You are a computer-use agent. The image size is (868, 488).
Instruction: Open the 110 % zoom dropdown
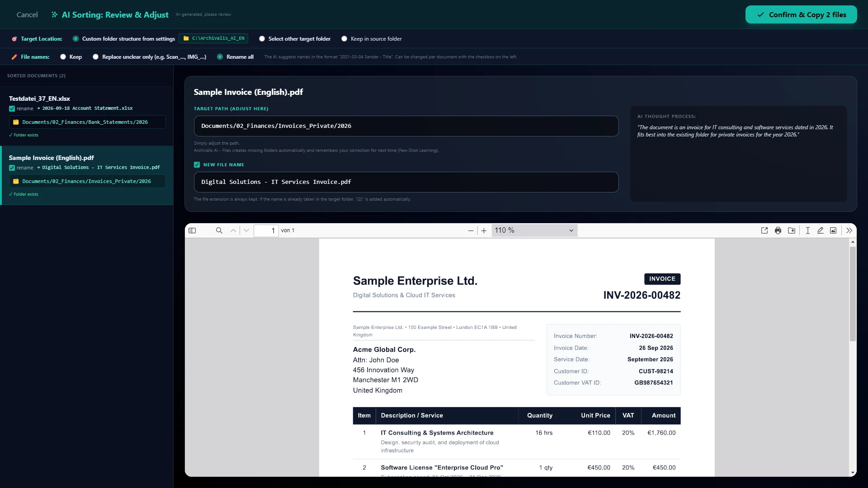534,230
